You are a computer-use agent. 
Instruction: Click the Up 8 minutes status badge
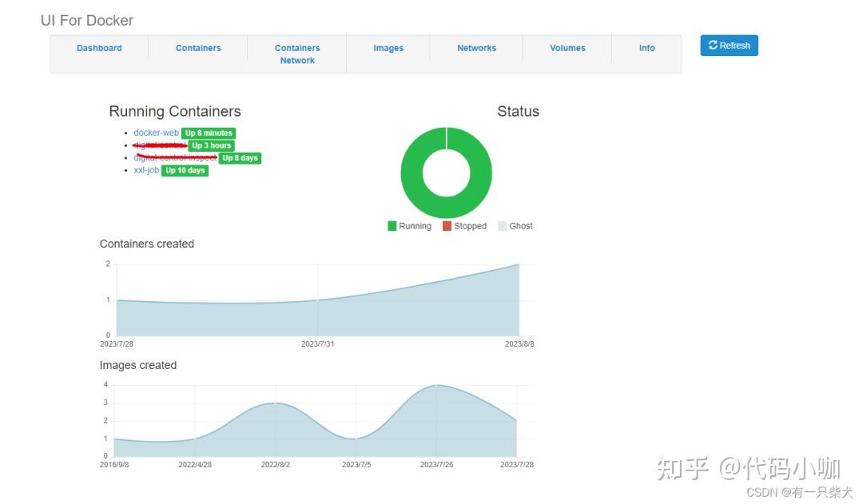208,133
